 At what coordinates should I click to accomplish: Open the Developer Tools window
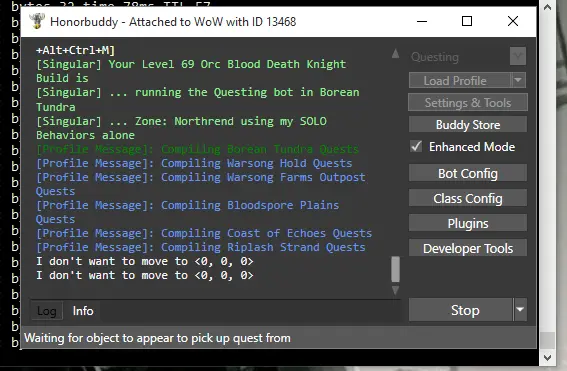(468, 248)
